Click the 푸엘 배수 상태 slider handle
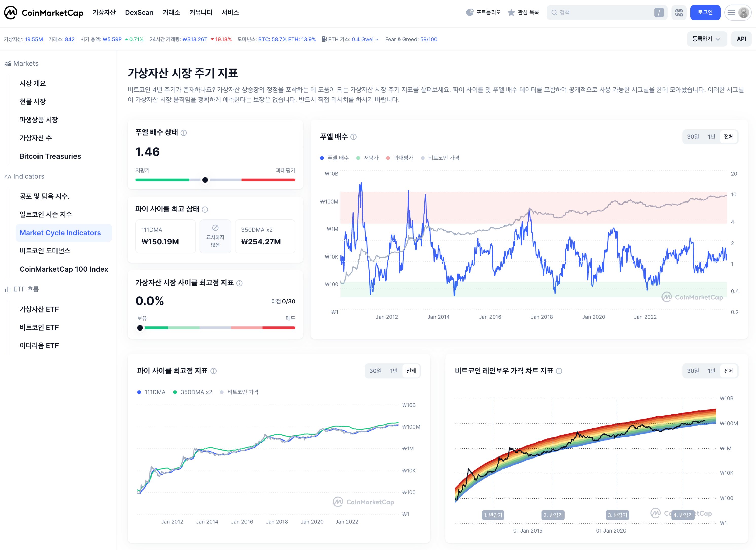 tap(205, 180)
